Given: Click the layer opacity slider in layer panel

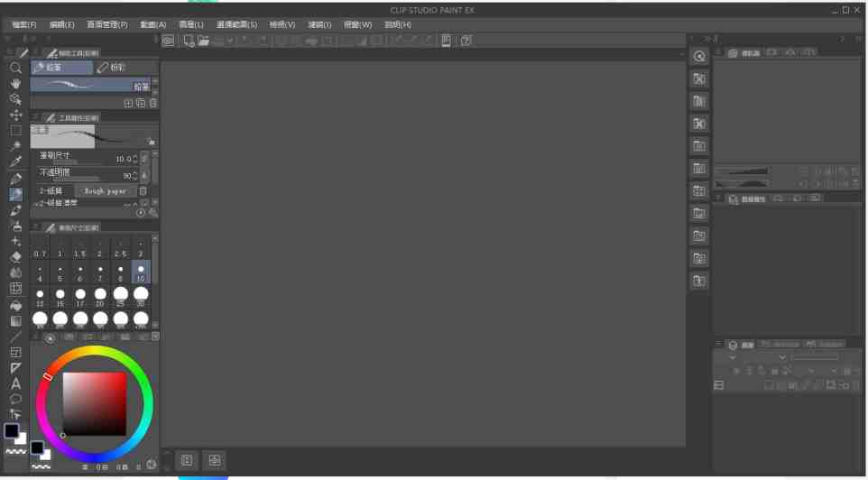Looking at the screenshot, I should coord(815,357).
